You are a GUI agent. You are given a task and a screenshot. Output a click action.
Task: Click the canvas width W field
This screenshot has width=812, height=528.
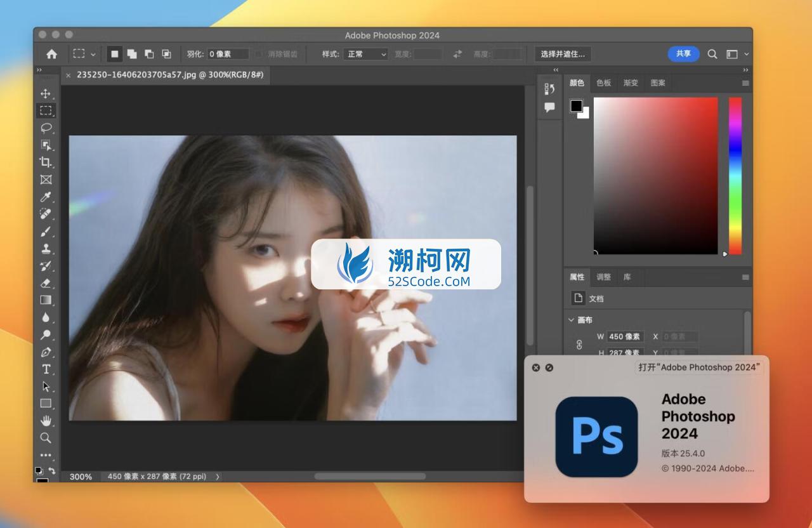(625, 336)
